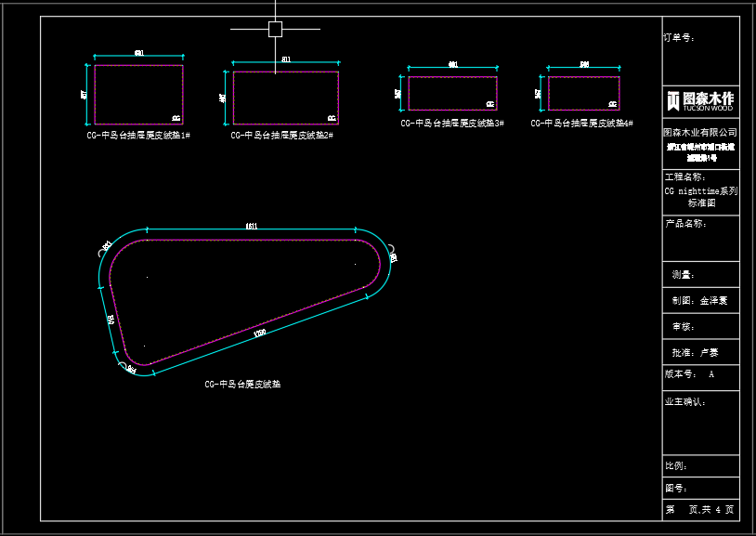This screenshot has width=756, height=536.
Task: Pick the CG-中岛台抽屉麂皮绒垫4# text label
Action: (581, 123)
